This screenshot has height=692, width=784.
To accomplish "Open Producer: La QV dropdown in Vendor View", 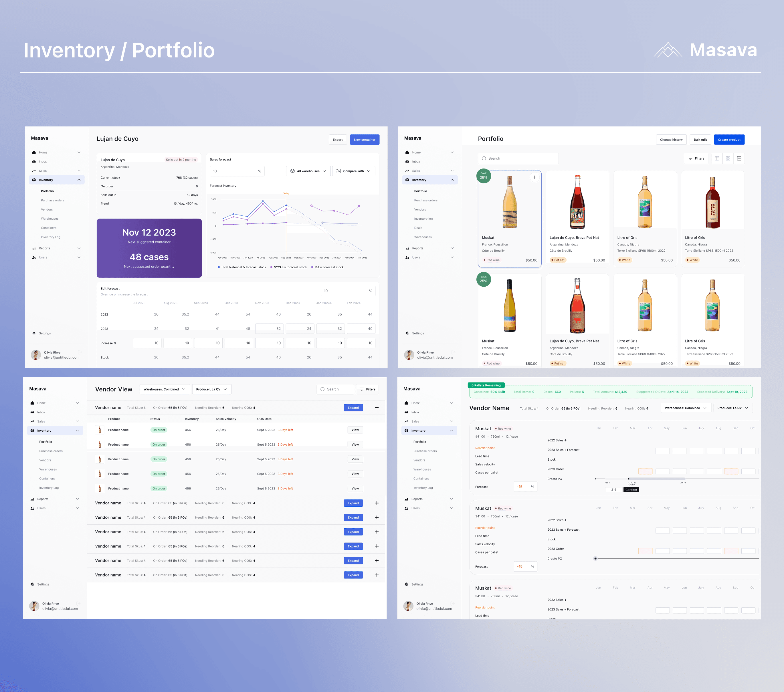I will pyautogui.click(x=211, y=389).
